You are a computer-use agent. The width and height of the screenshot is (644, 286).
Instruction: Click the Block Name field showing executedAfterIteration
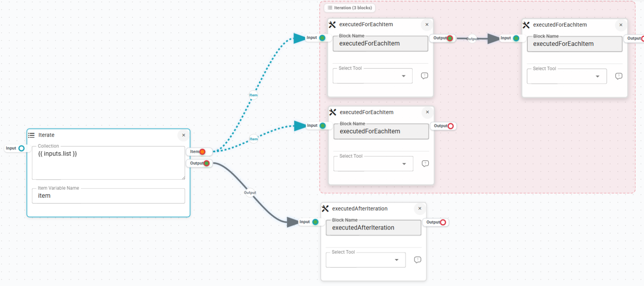[374, 228]
